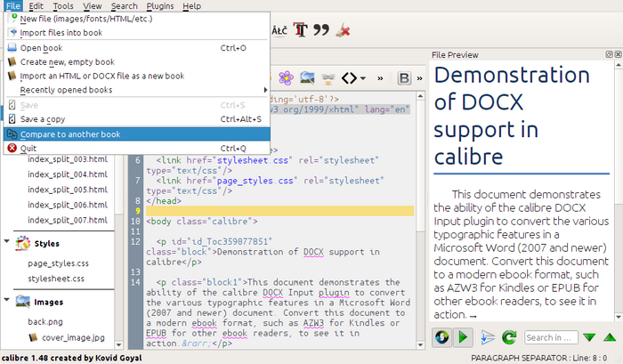Viewport: 623px width, 364px height.
Task: Click the green reload preview icon
Action: point(509,337)
